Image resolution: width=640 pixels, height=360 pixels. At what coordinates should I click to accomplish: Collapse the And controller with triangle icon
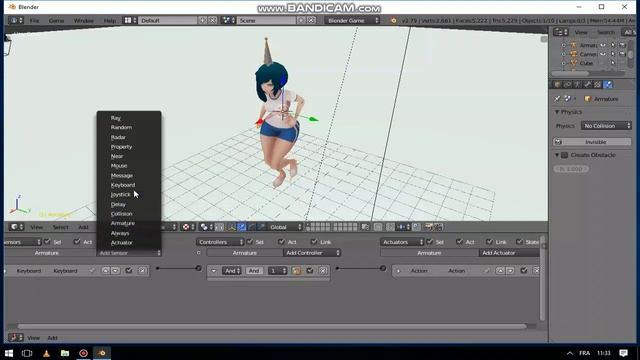pos(213,271)
